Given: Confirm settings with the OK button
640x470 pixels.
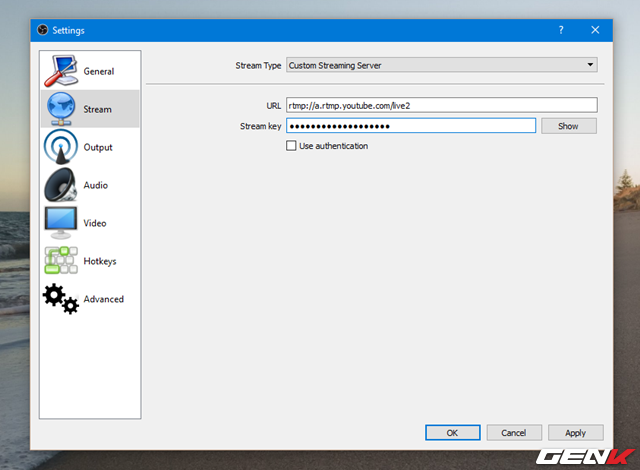Looking at the screenshot, I should click(452, 433).
